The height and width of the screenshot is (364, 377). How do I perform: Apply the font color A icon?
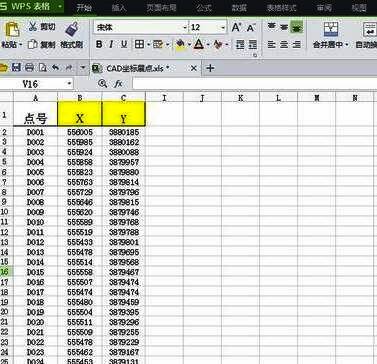coord(199,44)
